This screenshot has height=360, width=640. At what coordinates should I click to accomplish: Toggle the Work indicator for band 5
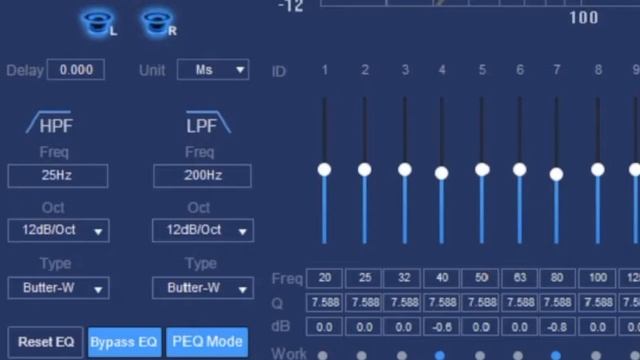point(480,356)
